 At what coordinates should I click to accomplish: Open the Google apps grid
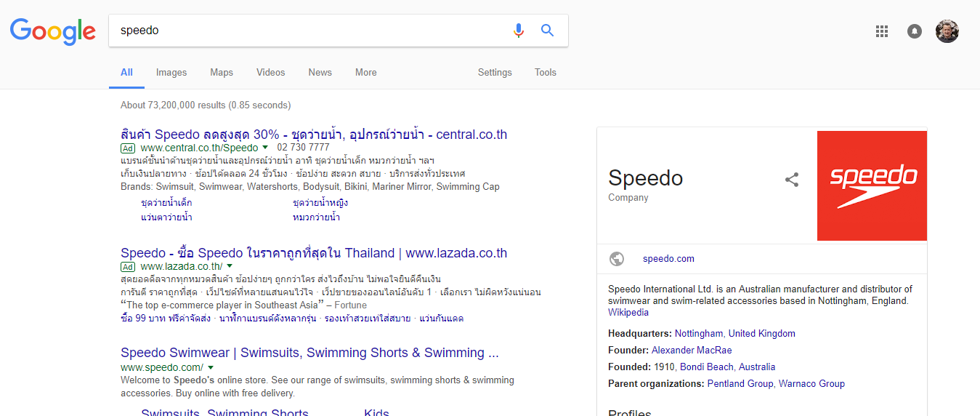point(882,31)
